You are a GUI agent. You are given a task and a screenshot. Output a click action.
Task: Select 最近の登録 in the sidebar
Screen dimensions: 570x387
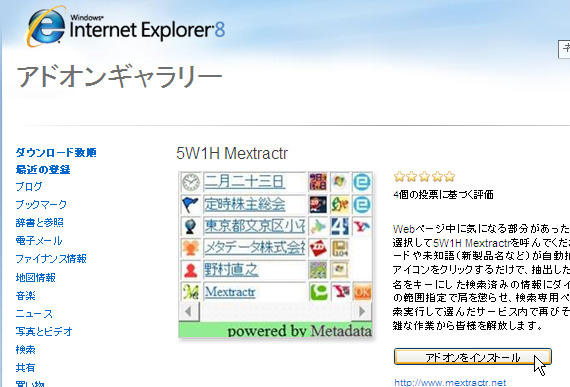point(43,169)
